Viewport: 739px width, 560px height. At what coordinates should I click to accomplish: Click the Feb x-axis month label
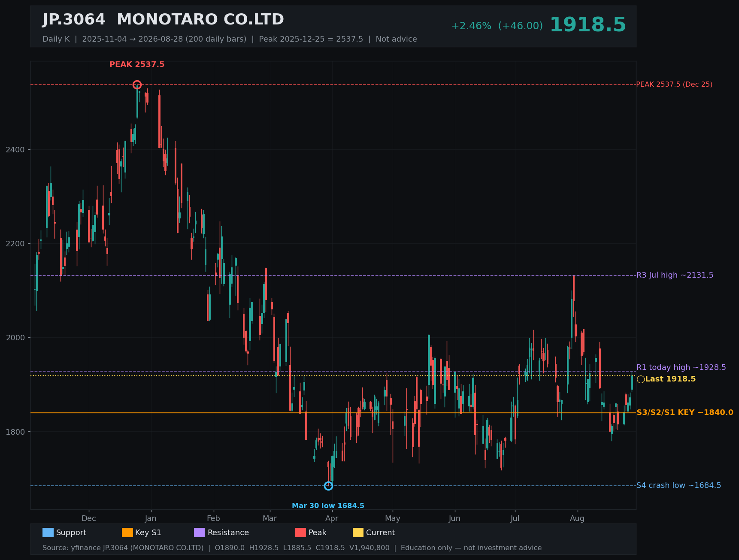click(213, 518)
